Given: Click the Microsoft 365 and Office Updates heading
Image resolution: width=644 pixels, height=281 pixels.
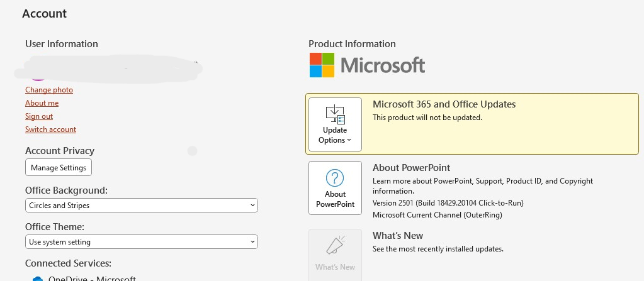Looking at the screenshot, I should click(x=444, y=104).
